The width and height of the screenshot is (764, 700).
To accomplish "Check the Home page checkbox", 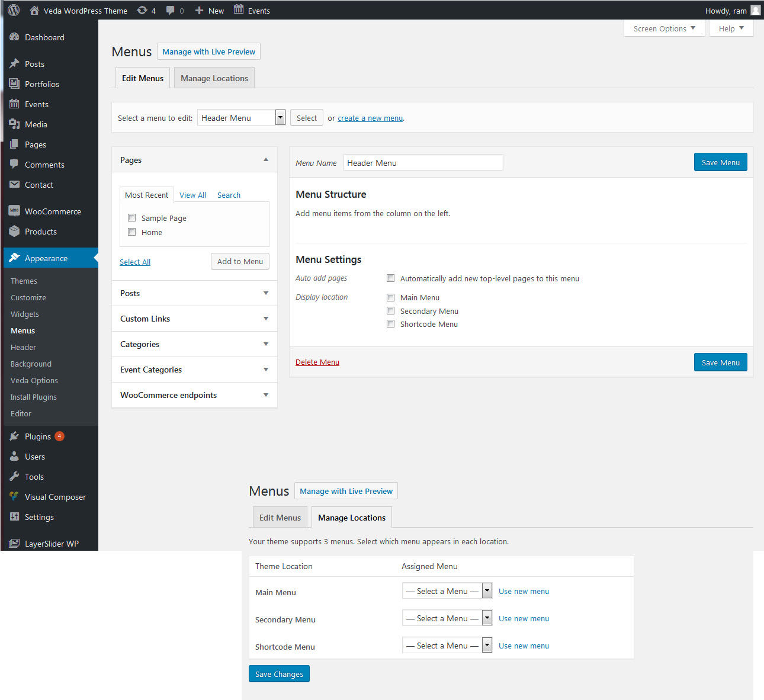I will 132,232.
